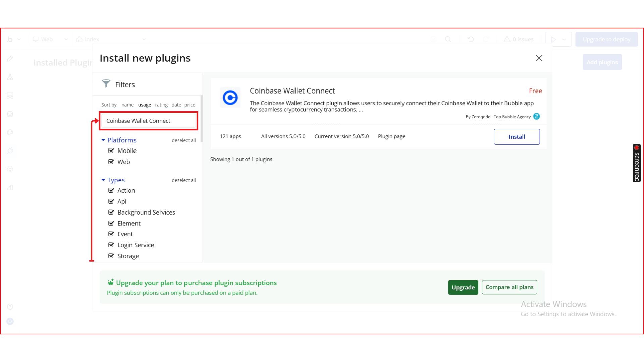
Task: Sort plugins by rating
Action: pyautogui.click(x=161, y=105)
